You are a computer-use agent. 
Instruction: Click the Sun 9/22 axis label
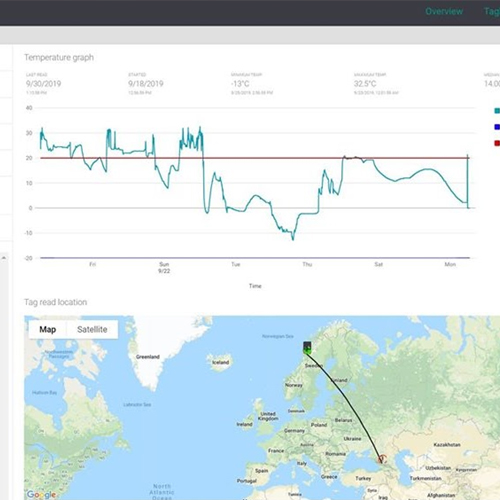[x=164, y=268]
